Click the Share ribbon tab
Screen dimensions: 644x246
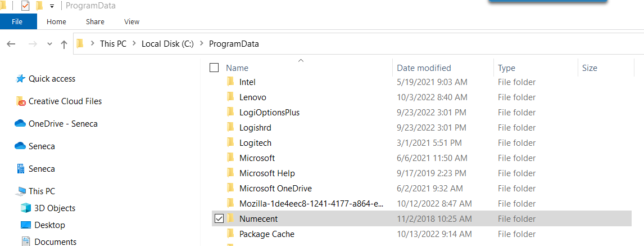pyautogui.click(x=96, y=22)
